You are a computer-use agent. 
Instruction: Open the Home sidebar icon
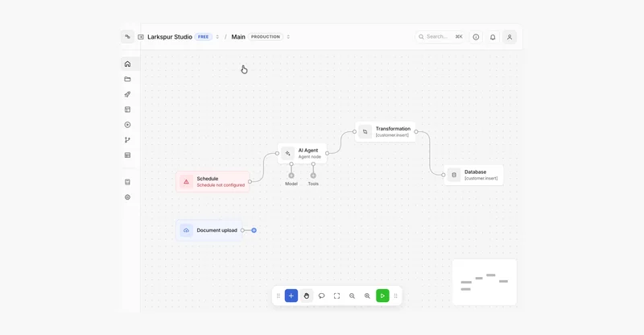coord(127,64)
